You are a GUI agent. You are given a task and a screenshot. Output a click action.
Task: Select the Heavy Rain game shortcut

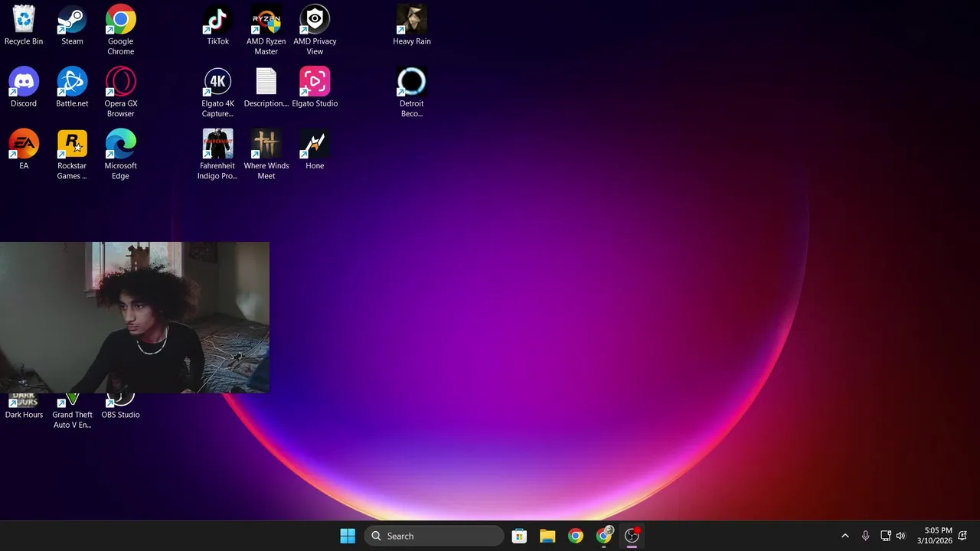click(412, 25)
